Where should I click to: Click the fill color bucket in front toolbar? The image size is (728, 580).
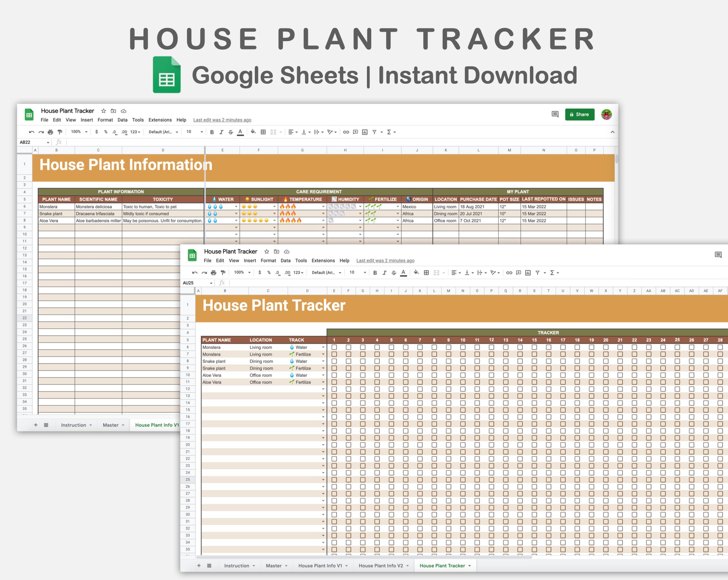[416, 273]
